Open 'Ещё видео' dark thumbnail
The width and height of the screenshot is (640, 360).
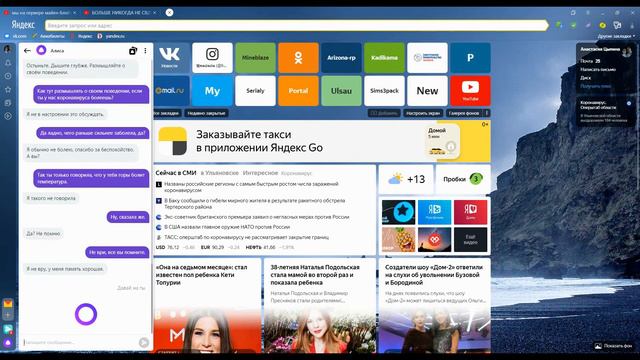coord(470,240)
